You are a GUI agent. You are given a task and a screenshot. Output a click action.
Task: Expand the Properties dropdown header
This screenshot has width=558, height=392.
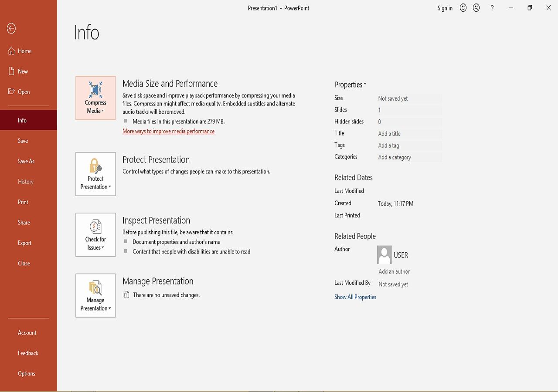click(x=350, y=84)
